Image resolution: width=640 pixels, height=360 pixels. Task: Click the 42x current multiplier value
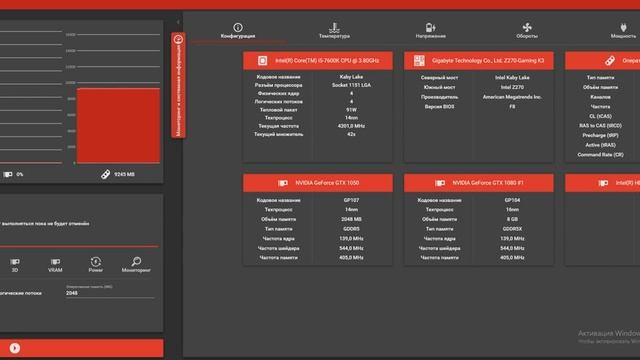351,134
